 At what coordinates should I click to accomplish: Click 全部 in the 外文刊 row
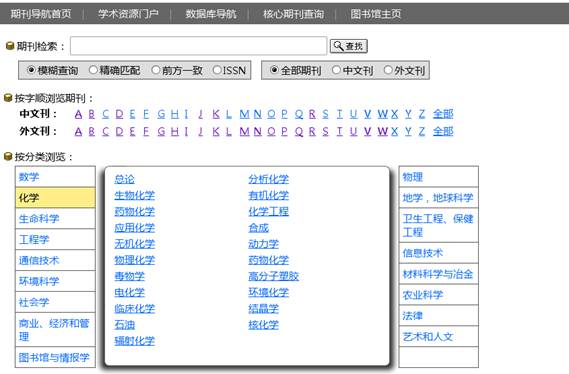443,131
